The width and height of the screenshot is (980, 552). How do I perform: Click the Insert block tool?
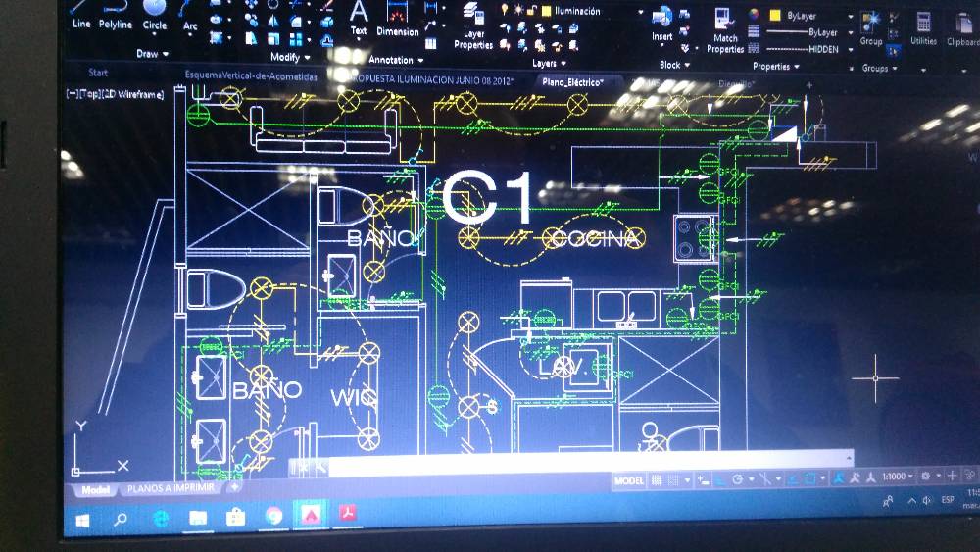(x=661, y=25)
